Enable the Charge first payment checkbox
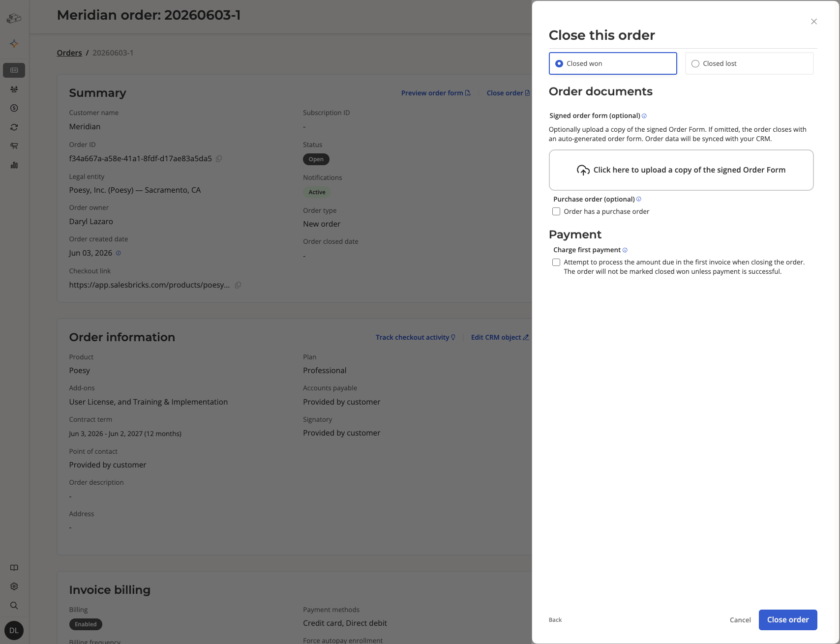The width and height of the screenshot is (840, 644). click(x=556, y=263)
